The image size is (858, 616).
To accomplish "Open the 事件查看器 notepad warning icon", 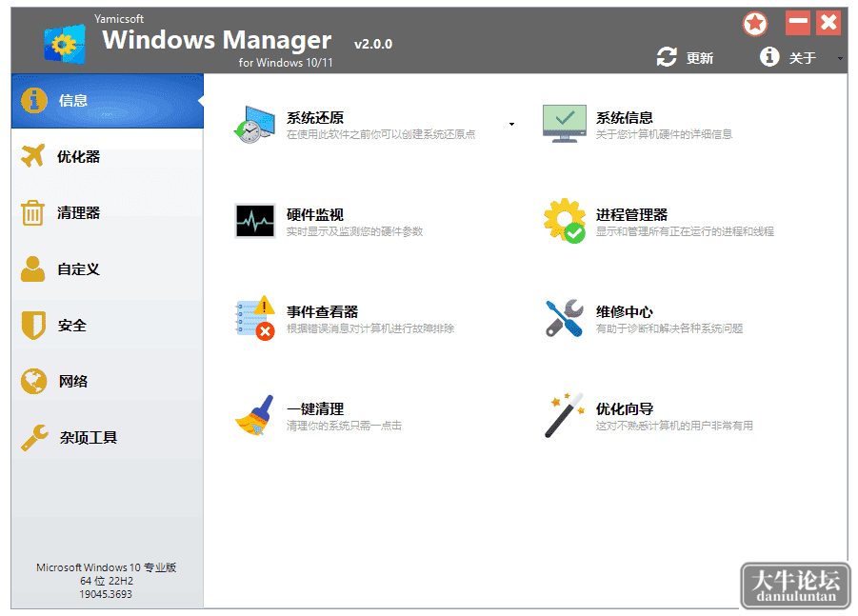I will [255, 318].
